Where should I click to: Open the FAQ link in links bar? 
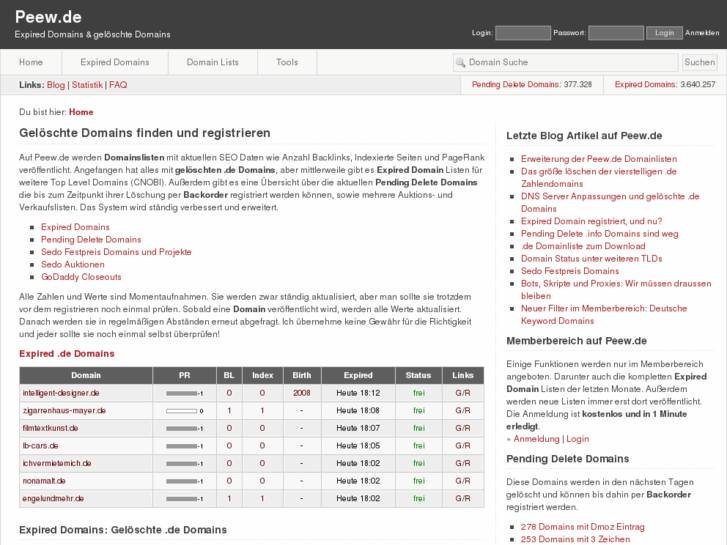coord(118,85)
